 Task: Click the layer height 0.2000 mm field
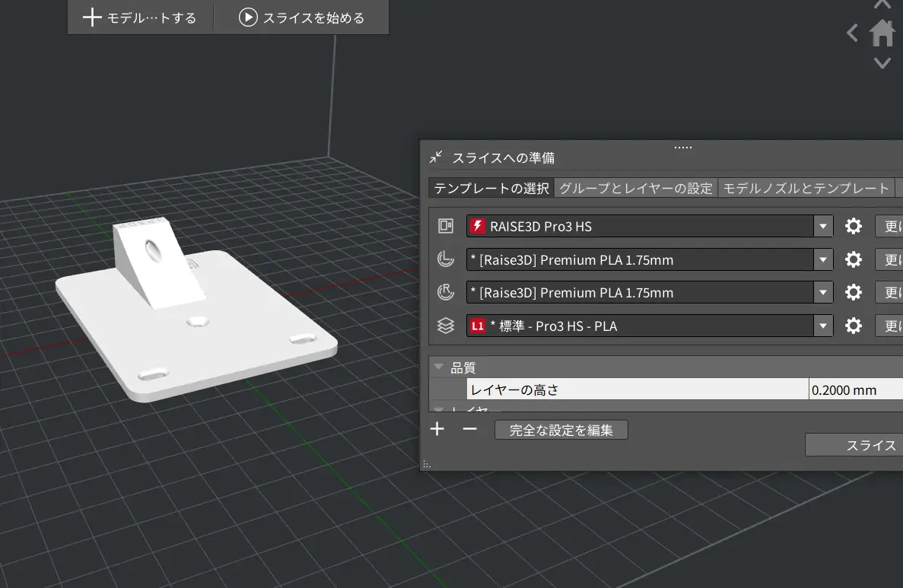click(854, 390)
